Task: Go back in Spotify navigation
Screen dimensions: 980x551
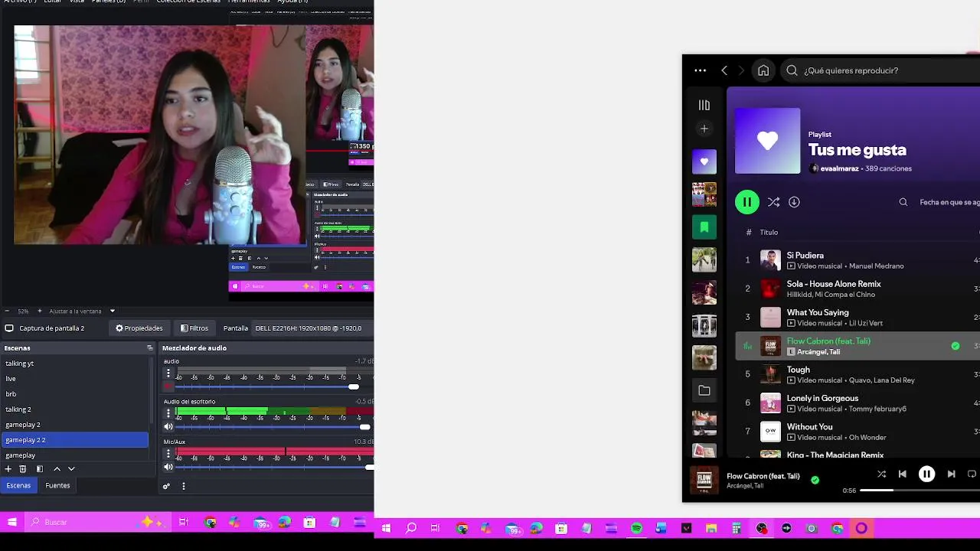Action: click(x=724, y=70)
